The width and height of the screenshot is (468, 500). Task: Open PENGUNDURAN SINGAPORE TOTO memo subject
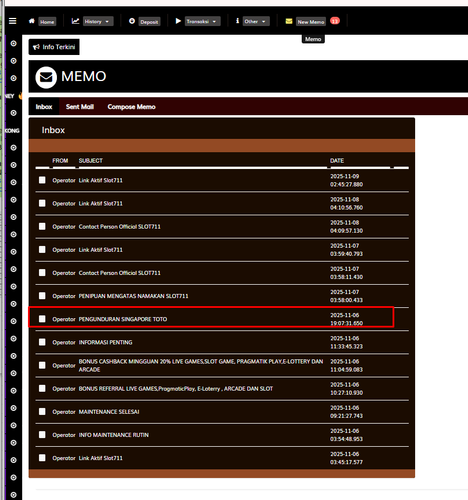tap(123, 319)
